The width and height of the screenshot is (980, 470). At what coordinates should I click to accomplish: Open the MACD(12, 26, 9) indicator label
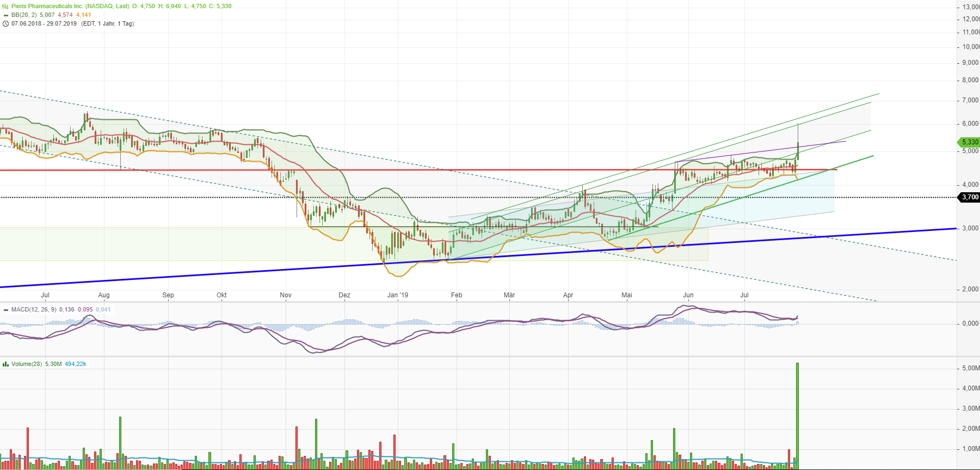pos(34,309)
